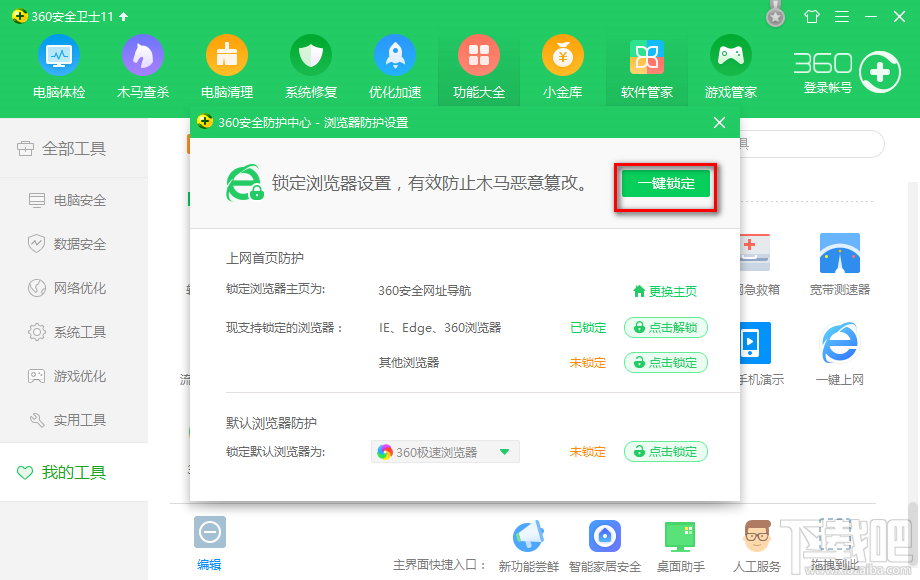Image resolution: width=920 pixels, height=580 pixels.
Task: Open the 木马查杀 trojan scan
Action: (x=142, y=66)
